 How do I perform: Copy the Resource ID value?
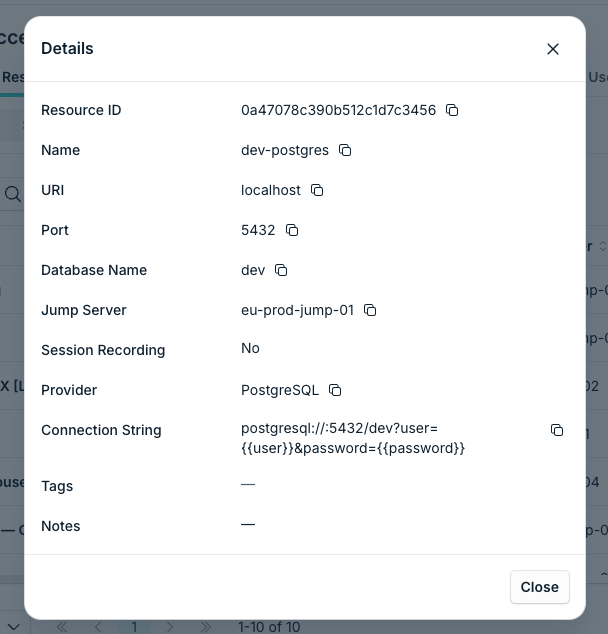click(452, 110)
